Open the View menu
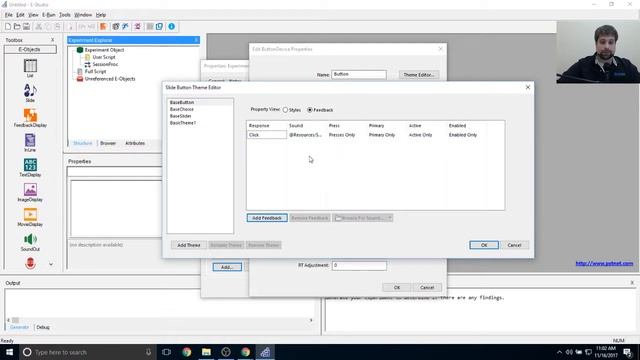Image resolution: width=640 pixels, height=360 pixels. point(33,15)
